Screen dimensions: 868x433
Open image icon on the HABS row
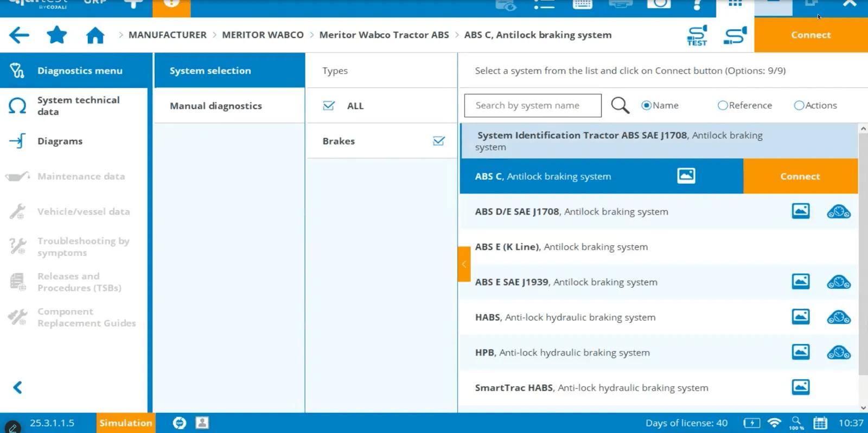[x=801, y=316]
